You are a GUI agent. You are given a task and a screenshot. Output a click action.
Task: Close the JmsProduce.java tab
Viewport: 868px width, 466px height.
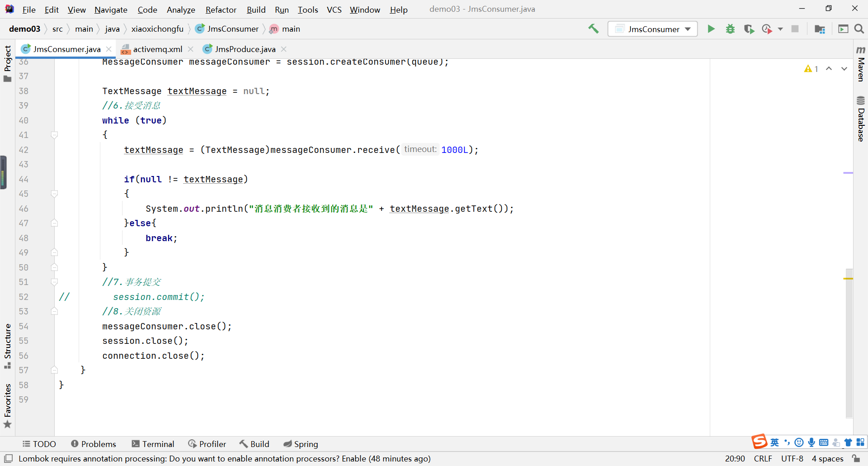coord(284,49)
